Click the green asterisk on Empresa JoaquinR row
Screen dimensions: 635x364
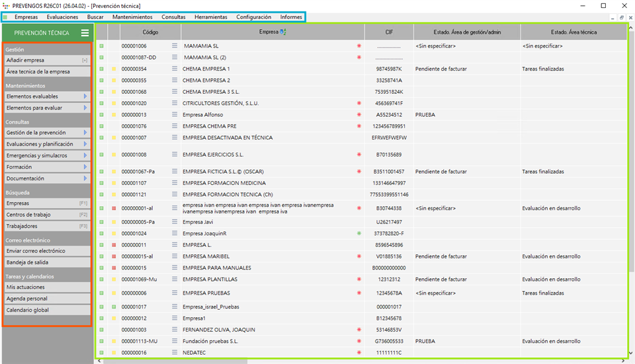pyautogui.click(x=359, y=233)
